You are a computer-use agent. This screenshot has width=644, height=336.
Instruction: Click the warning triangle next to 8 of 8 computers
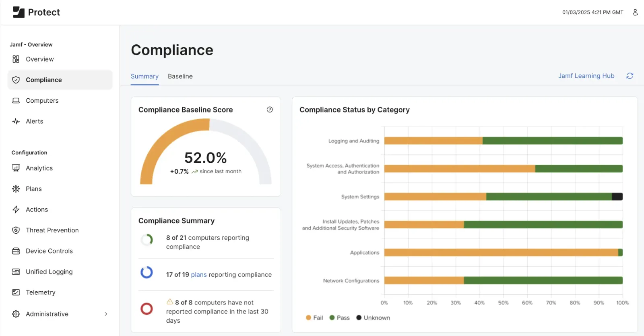170,302
